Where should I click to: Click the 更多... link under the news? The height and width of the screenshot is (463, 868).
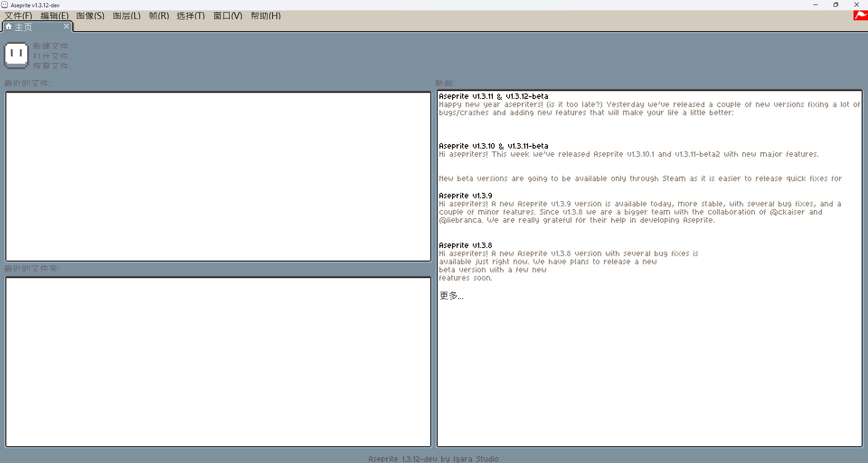click(451, 296)
